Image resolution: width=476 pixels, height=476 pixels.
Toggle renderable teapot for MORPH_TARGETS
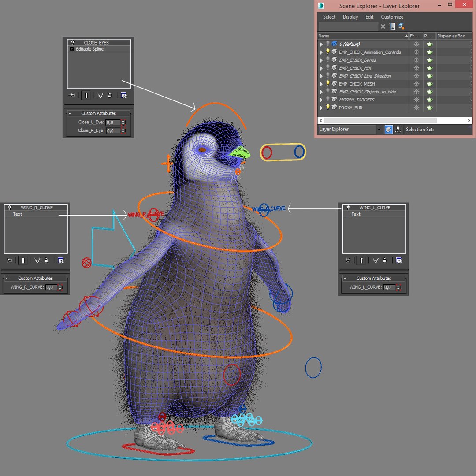click(430, 100)
